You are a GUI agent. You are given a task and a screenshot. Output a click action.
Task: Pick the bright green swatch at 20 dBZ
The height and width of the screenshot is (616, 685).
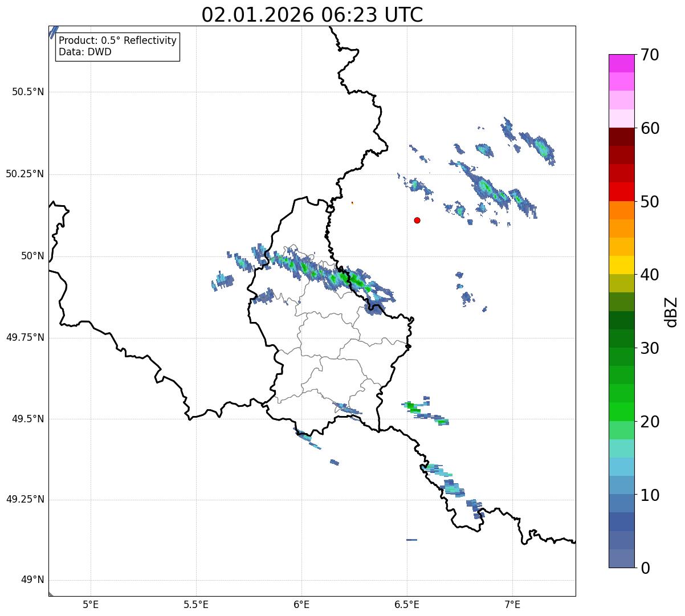point(622,411)
